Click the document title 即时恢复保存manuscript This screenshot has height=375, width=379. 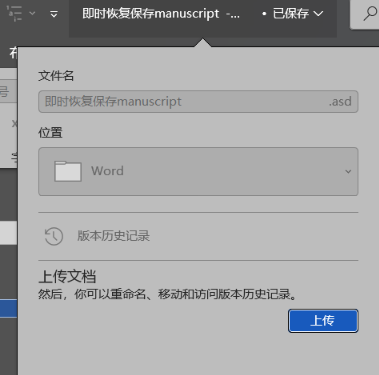point(151,14)
